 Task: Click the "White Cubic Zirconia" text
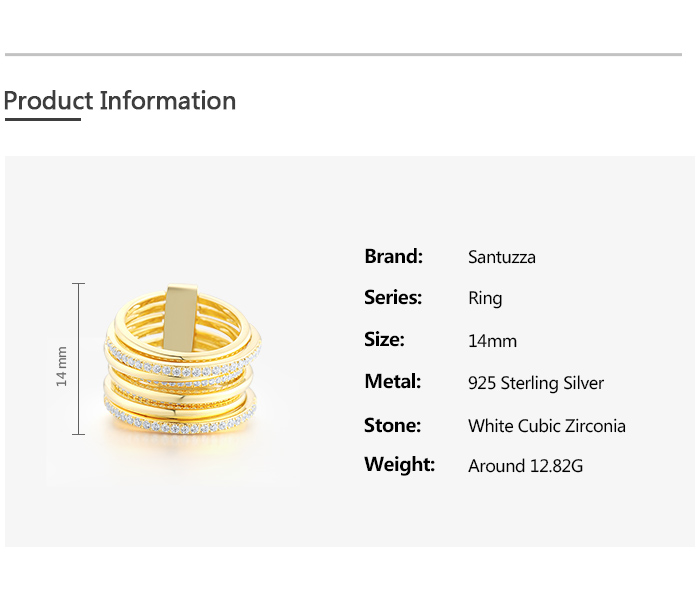tap(547, 426)
